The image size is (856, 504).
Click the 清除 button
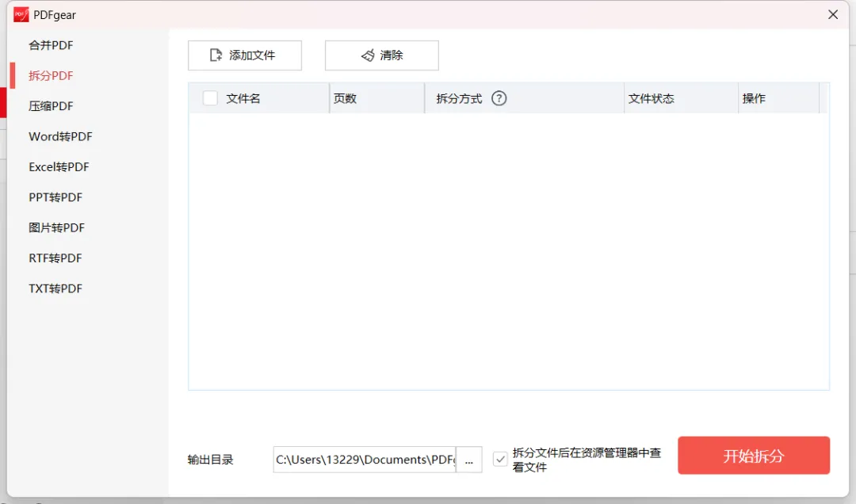pyautogui.click(x=381, y=55)
